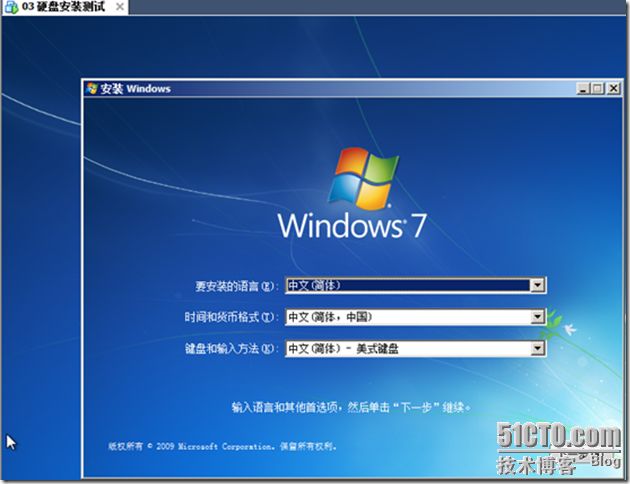The height and width of the screenshot is (484, 630).
Task: Select the 中文(简体) - 美式键盘 field
Action: tap(415, 349)
